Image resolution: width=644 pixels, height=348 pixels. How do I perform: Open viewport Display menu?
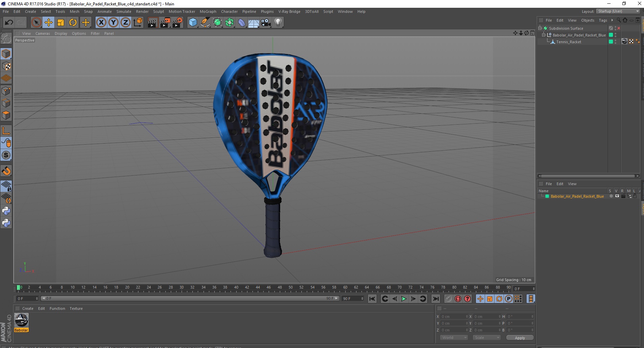[x=61, y=33]
